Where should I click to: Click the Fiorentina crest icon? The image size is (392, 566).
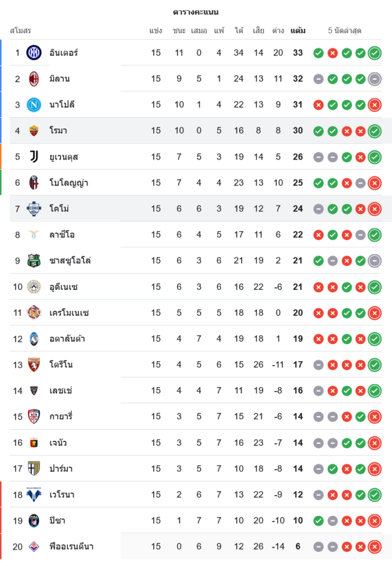[34, 547]
